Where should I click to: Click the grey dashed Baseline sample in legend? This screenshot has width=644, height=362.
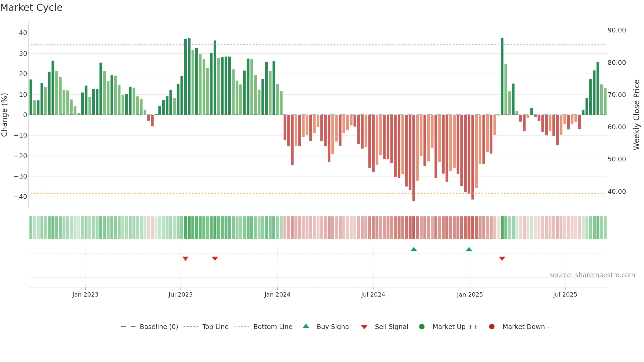[x=128, y=327]
